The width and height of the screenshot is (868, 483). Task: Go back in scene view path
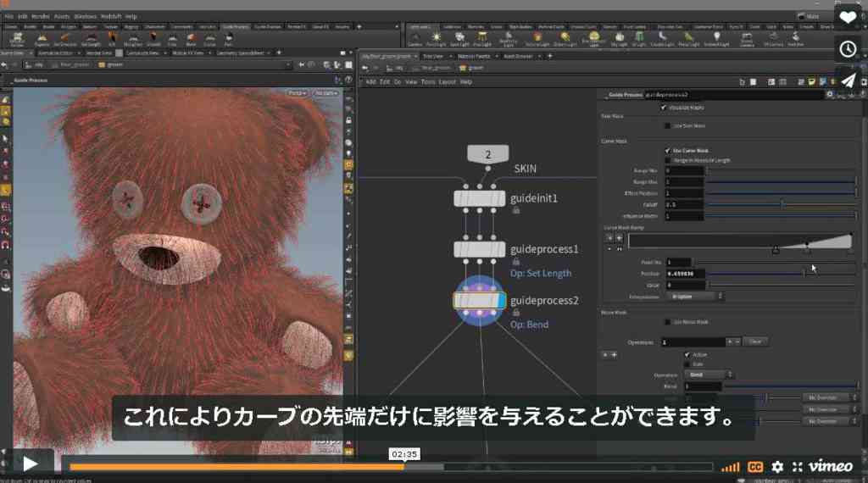click(4, 64)
